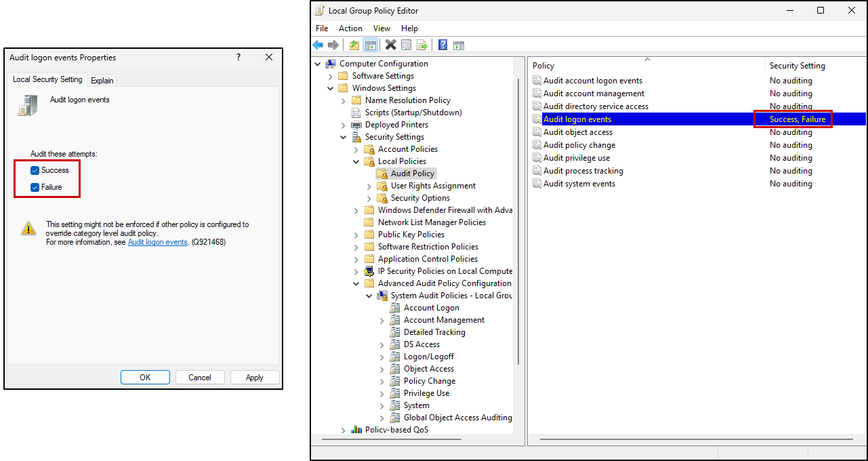
Task: Expand the Account Policies tree node
Action: (x=356, y=149)
